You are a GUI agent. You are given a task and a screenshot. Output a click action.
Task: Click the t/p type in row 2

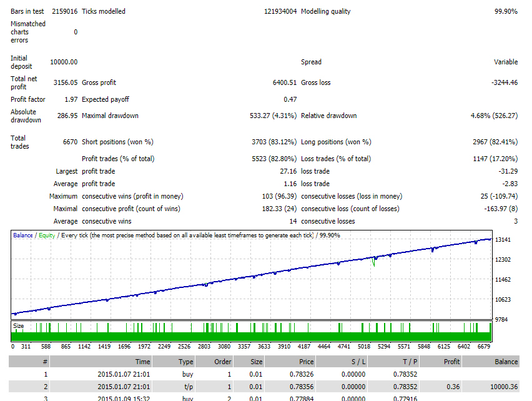(x=189, y=387)
